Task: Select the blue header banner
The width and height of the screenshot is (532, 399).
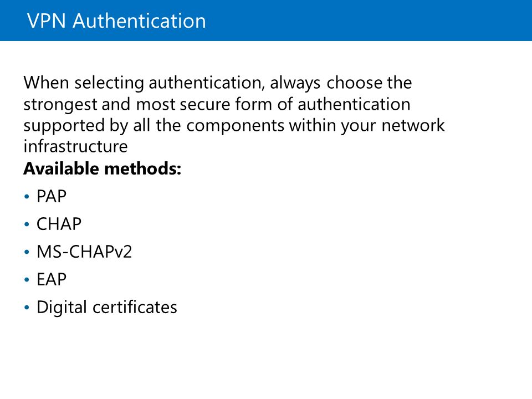Action: tap(266, 21)
